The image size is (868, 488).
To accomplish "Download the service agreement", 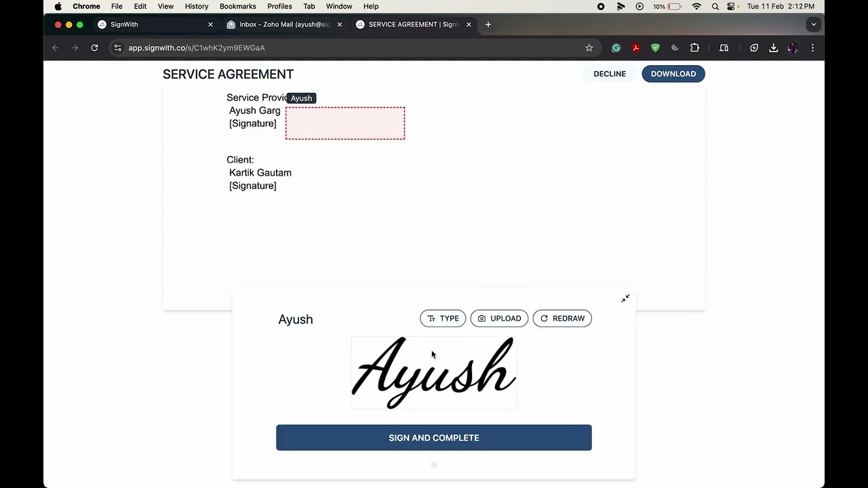I will click(673, 74).
